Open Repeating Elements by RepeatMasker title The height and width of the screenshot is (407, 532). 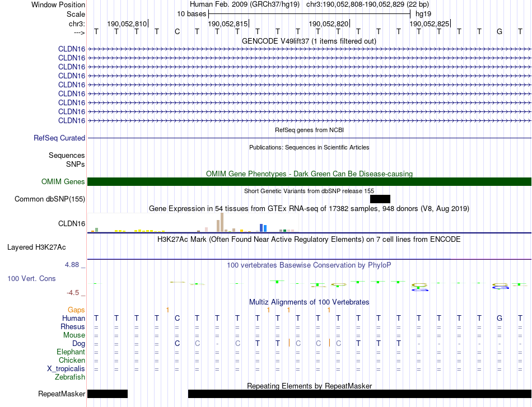pyautogui.click(x=310, y=386)
